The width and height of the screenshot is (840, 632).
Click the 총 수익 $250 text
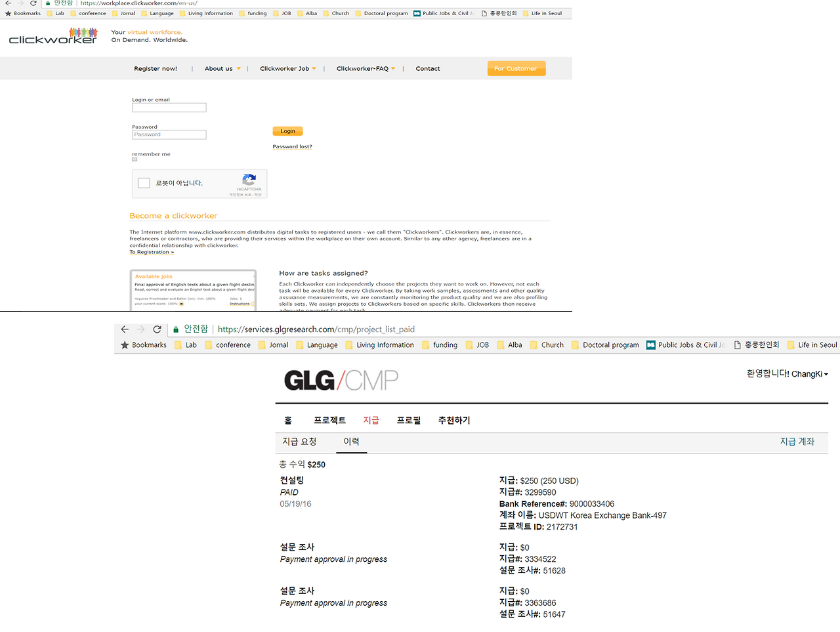[303, 465]
